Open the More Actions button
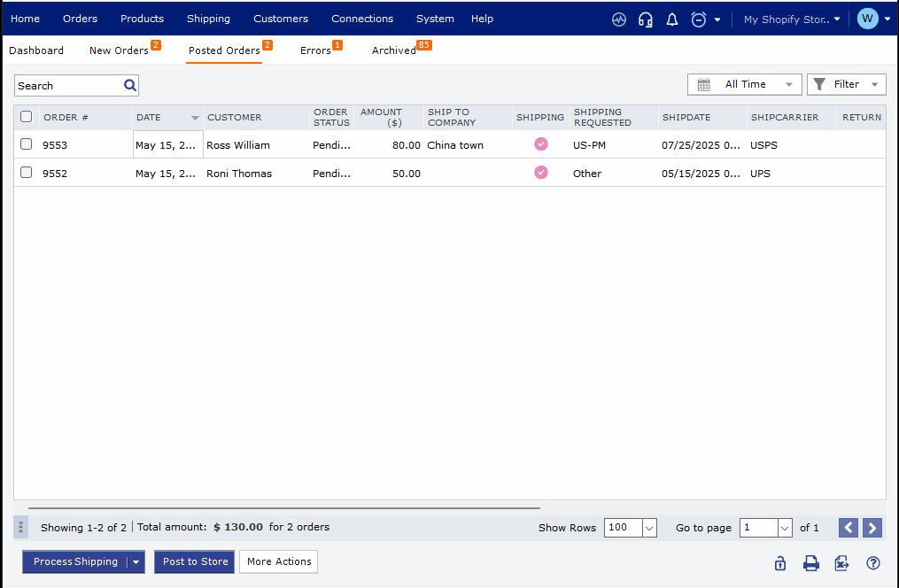Viewport: 899px width, 588px height. click(x=278, y=561)
